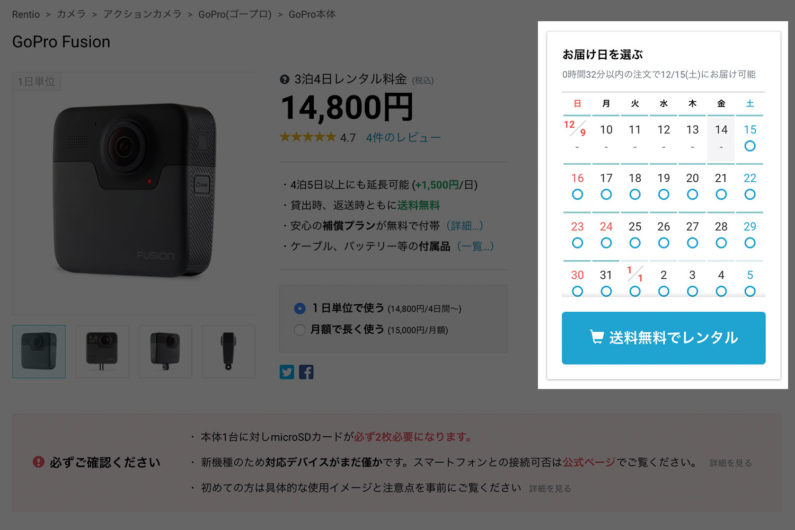This screenshot has height=530, width=795.
Task: Share on Facebook via f icon
Action: [306, 372]
